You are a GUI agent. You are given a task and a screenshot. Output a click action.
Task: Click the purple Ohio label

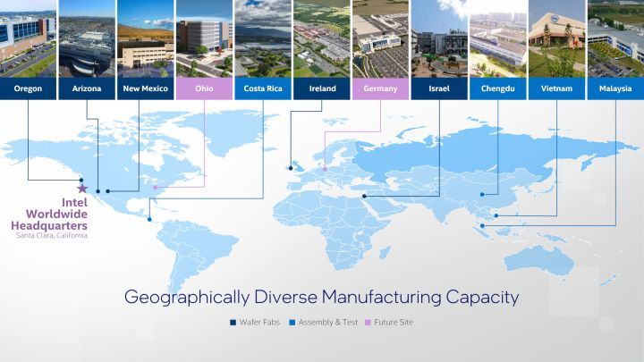click(204, 88)
